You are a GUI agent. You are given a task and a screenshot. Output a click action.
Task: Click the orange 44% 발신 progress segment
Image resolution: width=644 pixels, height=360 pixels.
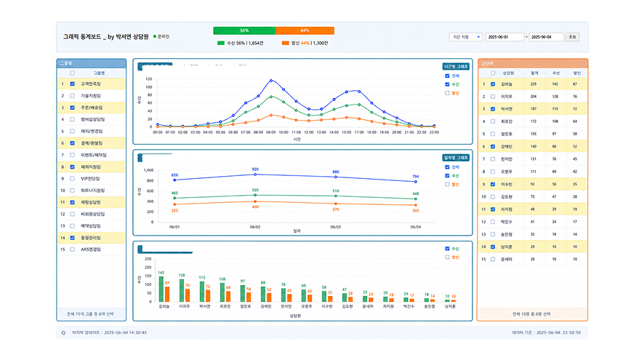coord(305,31)
